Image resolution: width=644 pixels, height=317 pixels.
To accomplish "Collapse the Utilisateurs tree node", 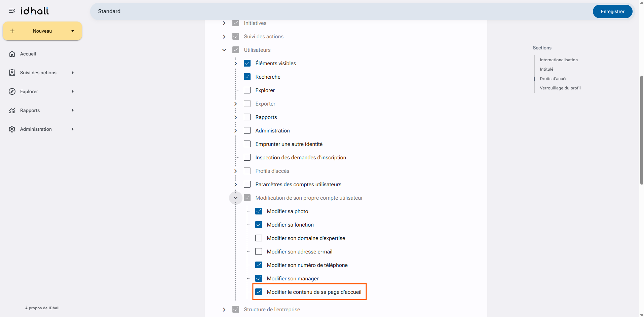I will (x=224, y=50).
